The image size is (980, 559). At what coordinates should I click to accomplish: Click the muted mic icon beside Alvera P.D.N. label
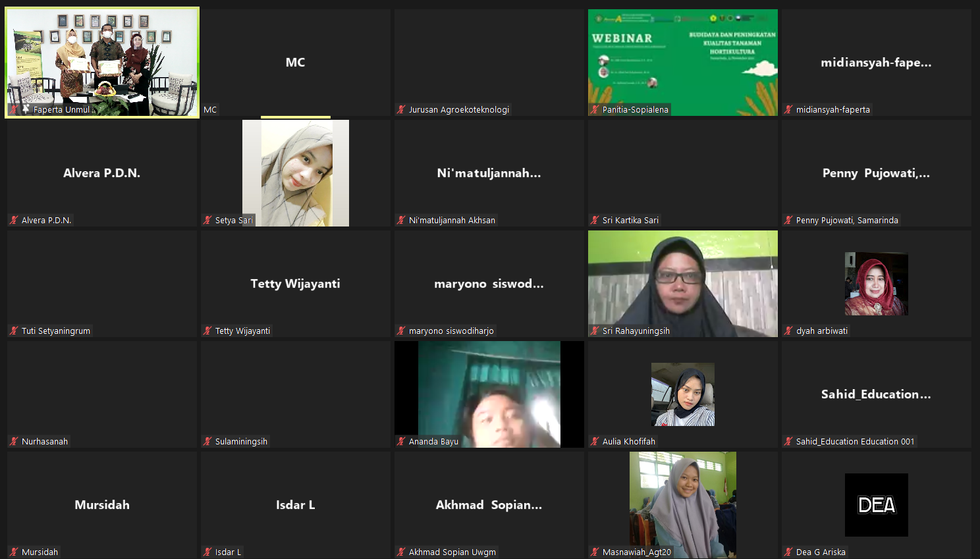[14, 220]
